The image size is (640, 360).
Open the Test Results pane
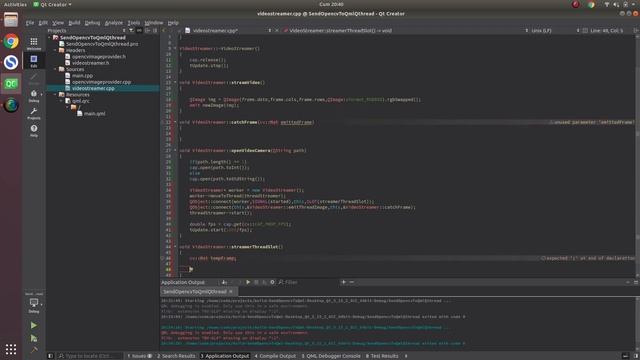[x=382, y=356]
